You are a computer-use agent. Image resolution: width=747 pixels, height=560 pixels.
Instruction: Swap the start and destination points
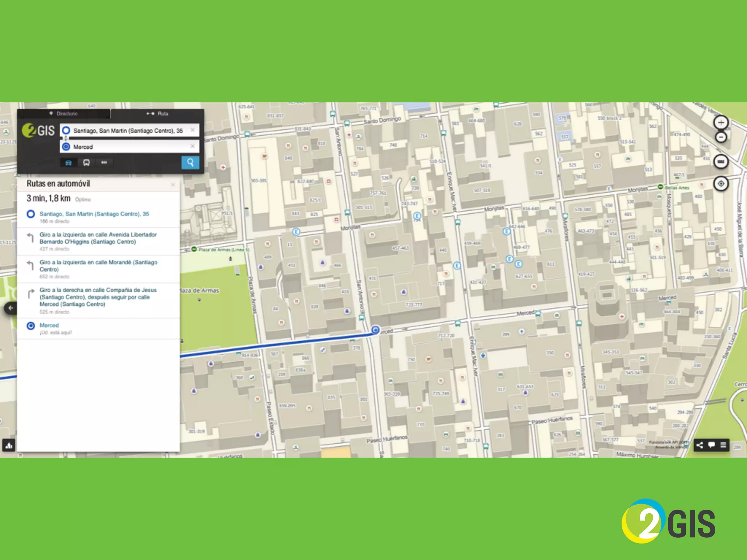click(66, 139)
